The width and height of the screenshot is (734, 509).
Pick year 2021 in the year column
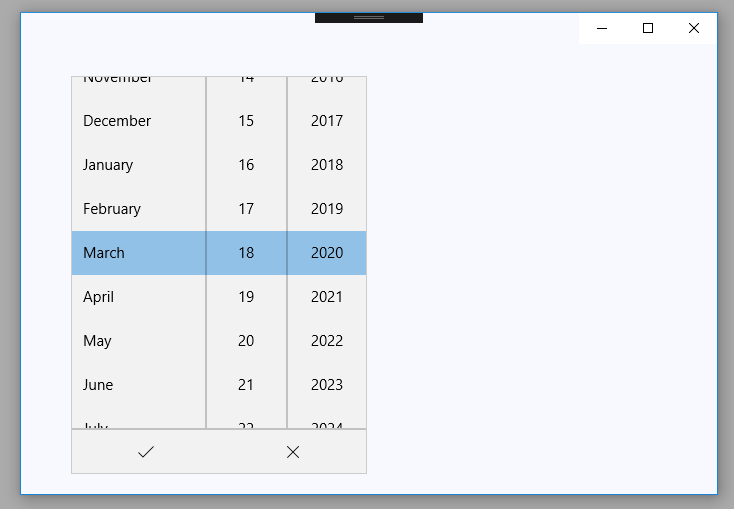click(x=327, y=297)
